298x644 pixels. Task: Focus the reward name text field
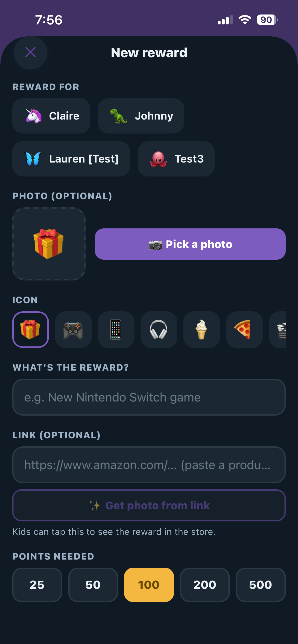(x=149, y=397)
